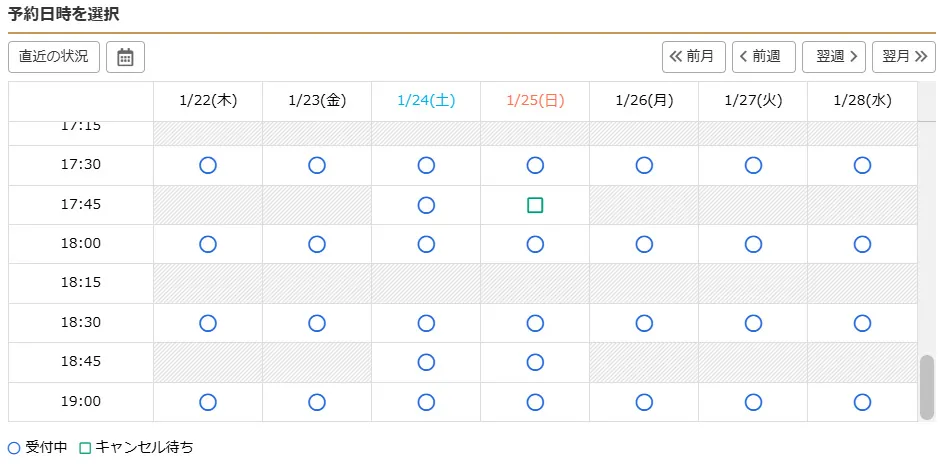
Task: Go back one week with 前週
Action: point(763,57)
